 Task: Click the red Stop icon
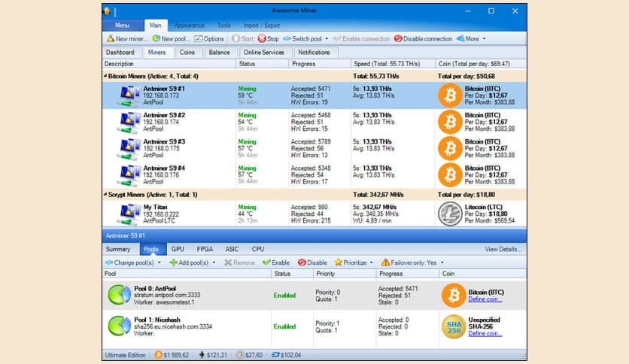262,38
